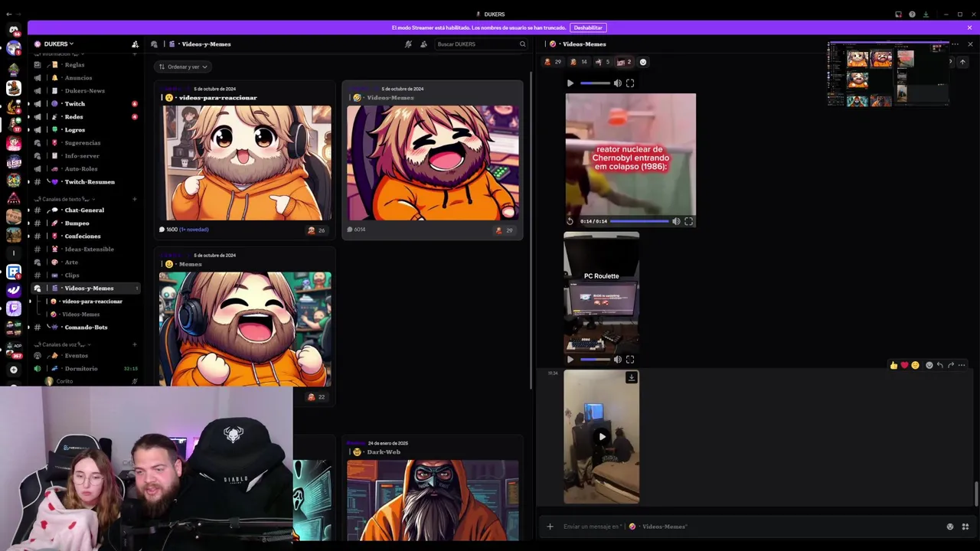Play the PC Roulette video
The image size is (980, 551).
point(570,360)
